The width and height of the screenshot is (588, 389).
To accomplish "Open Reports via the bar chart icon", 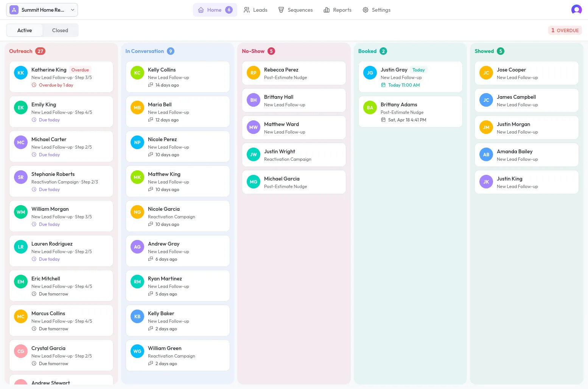I will (x=327, y=10).
